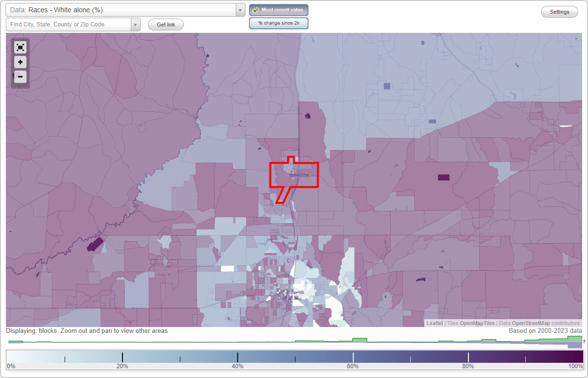588x378 pixels.
Task: Open the Races - White alone data dropdown
Action: [x=122, y=9]
